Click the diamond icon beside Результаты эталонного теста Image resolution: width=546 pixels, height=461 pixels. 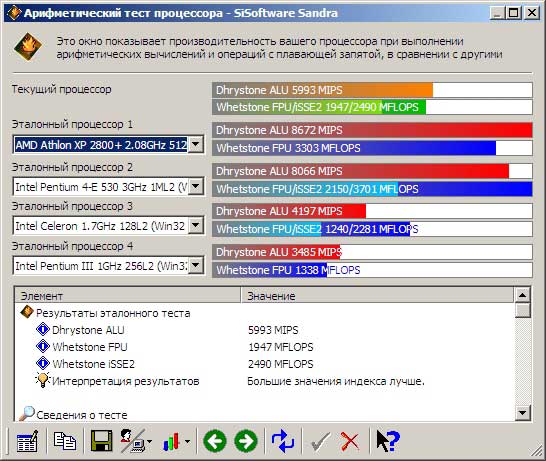pyautogui.click(x=27, y=312)
